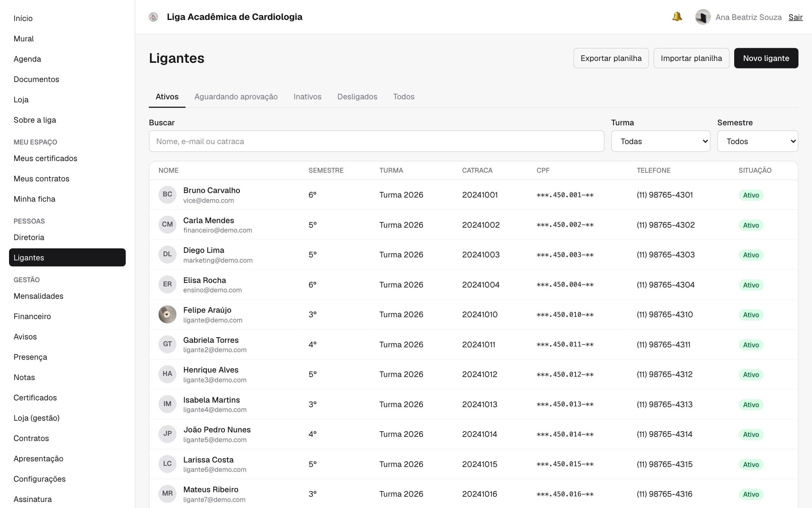Image resolution: width=812 pixels, height=508 pixels.
Task: Switch to Aguardando aprovação tab
Action: (x=236, y=97)
